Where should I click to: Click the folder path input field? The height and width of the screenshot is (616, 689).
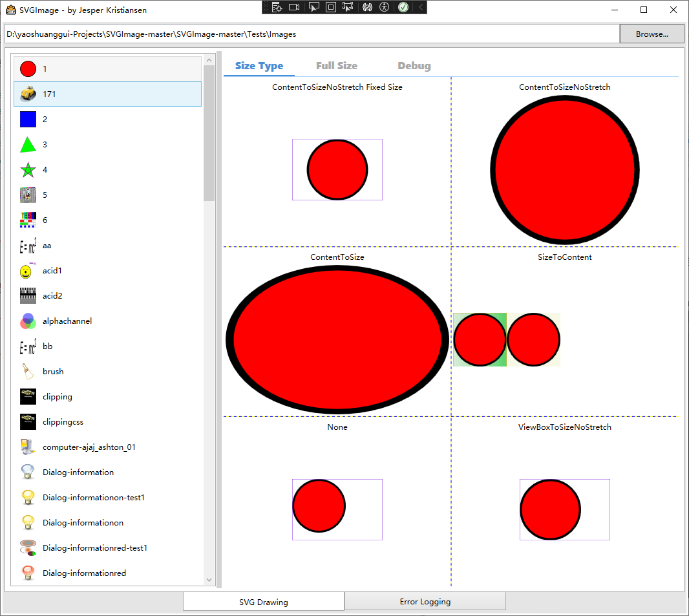pos(310,34)
